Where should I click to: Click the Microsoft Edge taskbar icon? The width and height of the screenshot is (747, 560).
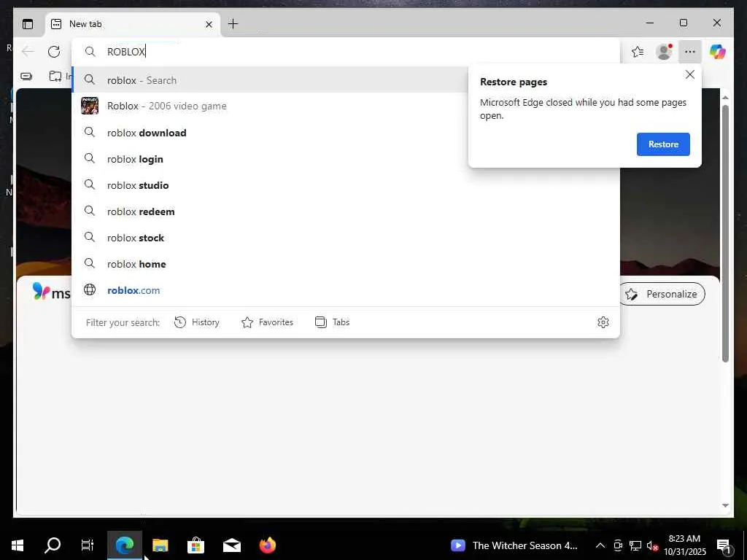tap(124, 545)
